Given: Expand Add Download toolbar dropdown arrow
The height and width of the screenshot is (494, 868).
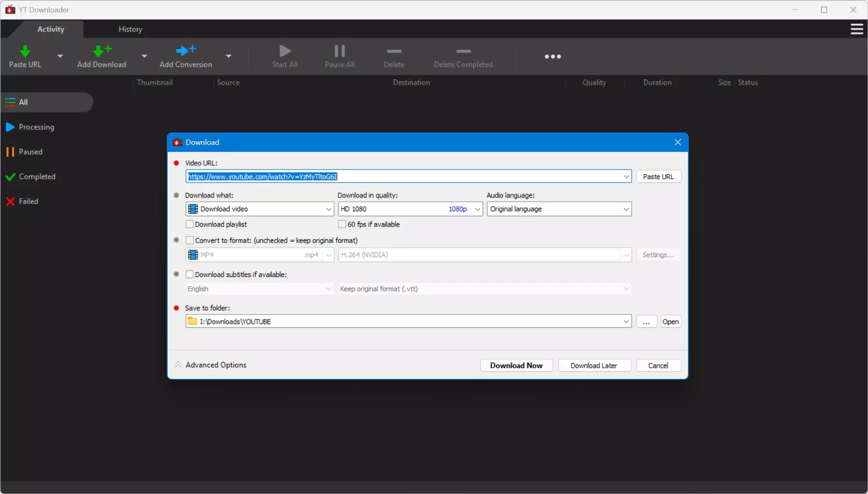Looking at the screenshot, I should (x=144, y=56).
